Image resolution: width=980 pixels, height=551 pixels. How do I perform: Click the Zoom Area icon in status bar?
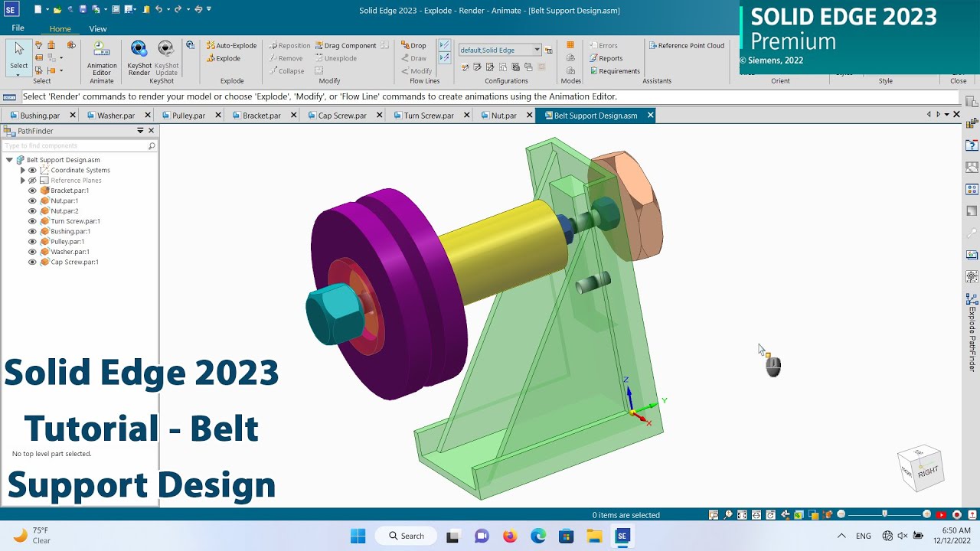(x=713, y=515)
